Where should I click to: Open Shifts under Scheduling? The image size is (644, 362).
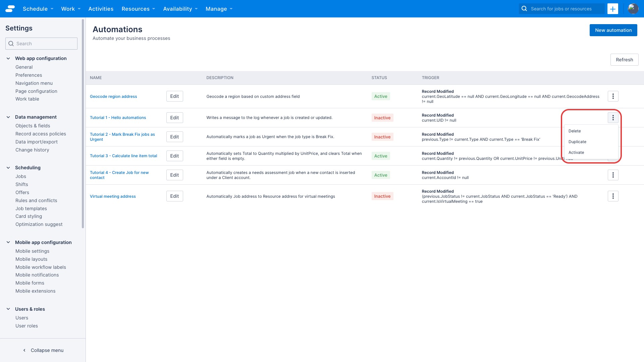click(22, 184)
